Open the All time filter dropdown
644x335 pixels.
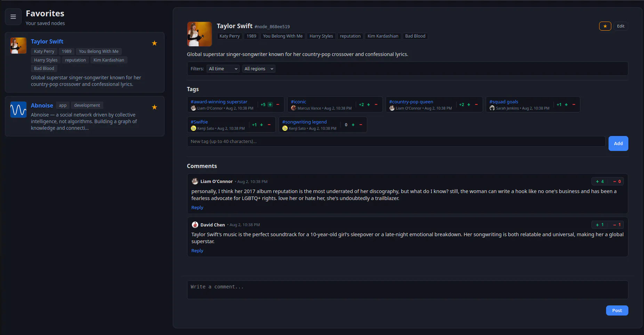click(x=223, y=69)
